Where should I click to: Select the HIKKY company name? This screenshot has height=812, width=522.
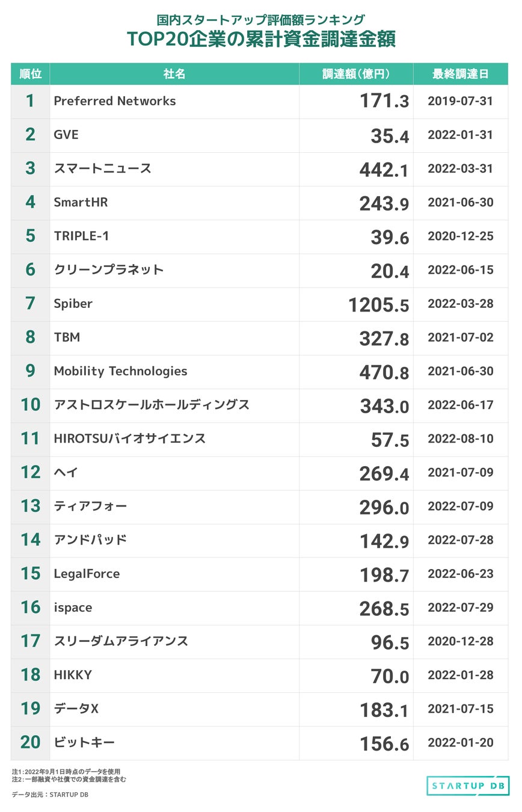73,675
